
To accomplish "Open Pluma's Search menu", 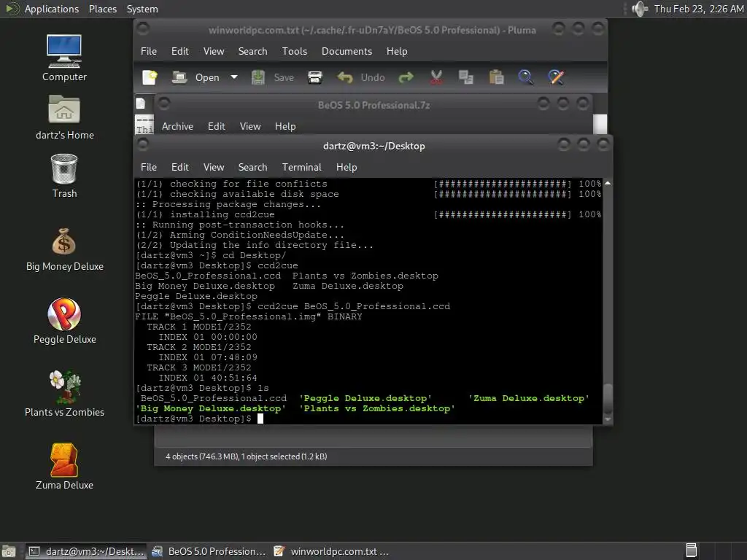I will pyautogui.click(x=252, y=51).
